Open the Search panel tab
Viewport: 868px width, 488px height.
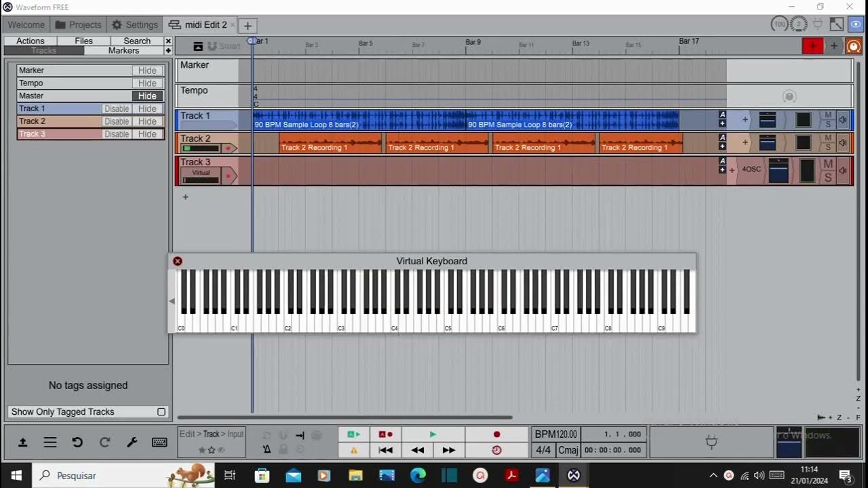pyautogui.click(x=137, y=41)
